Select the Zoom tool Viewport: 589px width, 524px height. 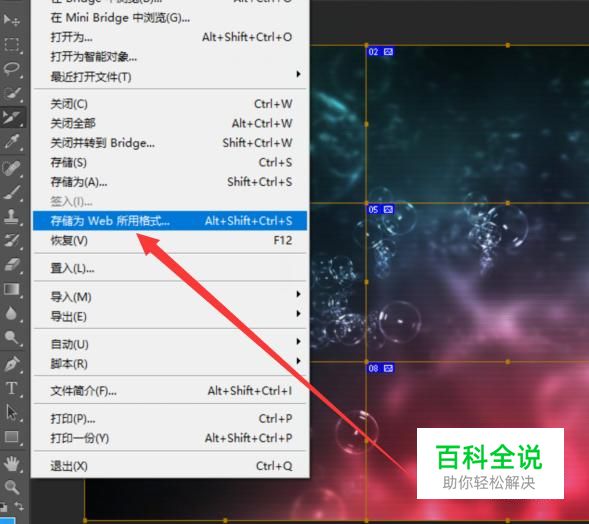[x=12, y=487]
